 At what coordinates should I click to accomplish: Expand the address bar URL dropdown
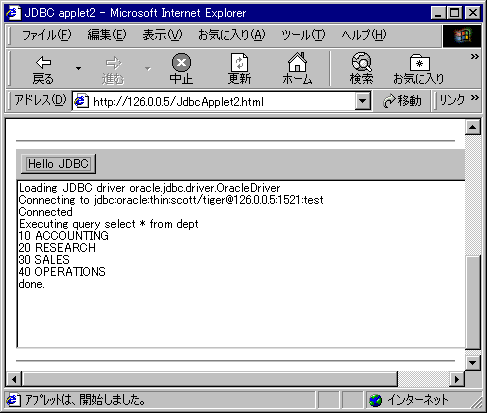click(x=363, y=101)
